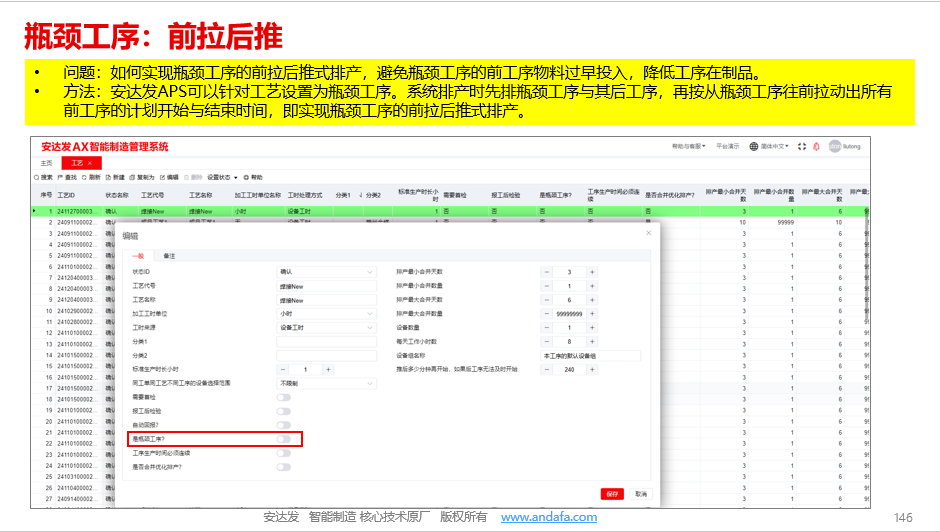Expand the 帮助与客服 menu
The height and width of the screenshot is (532, 940).
(x=688, y=146)
